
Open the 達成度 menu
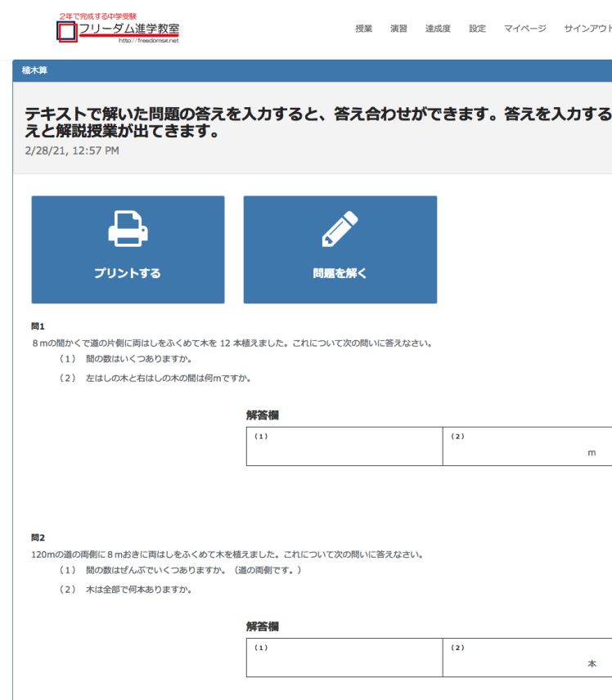(x=438, y=29)
